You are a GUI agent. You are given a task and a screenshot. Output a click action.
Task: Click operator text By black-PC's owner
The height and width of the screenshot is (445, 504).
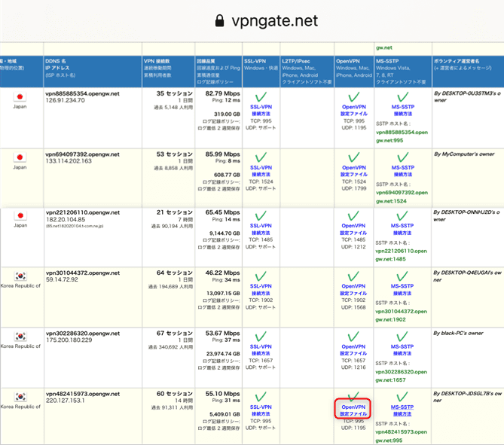click(458, 334)
